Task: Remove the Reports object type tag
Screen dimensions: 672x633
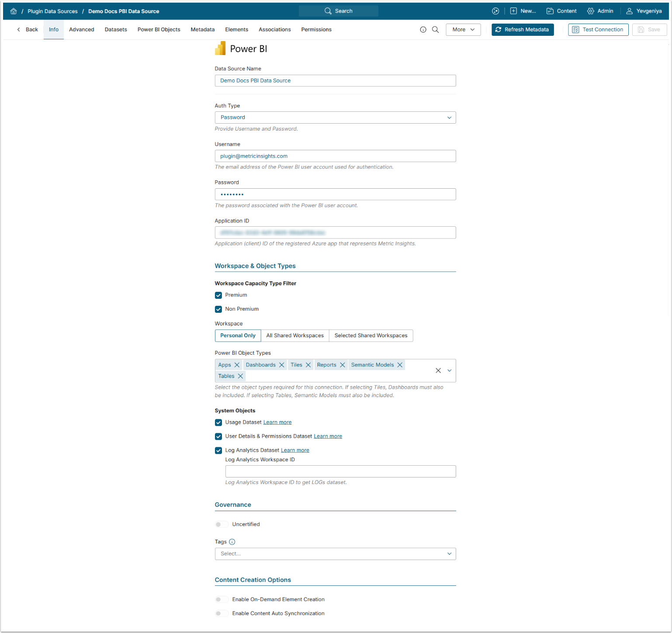Action: pyautogui.click(x=343, y=365)
